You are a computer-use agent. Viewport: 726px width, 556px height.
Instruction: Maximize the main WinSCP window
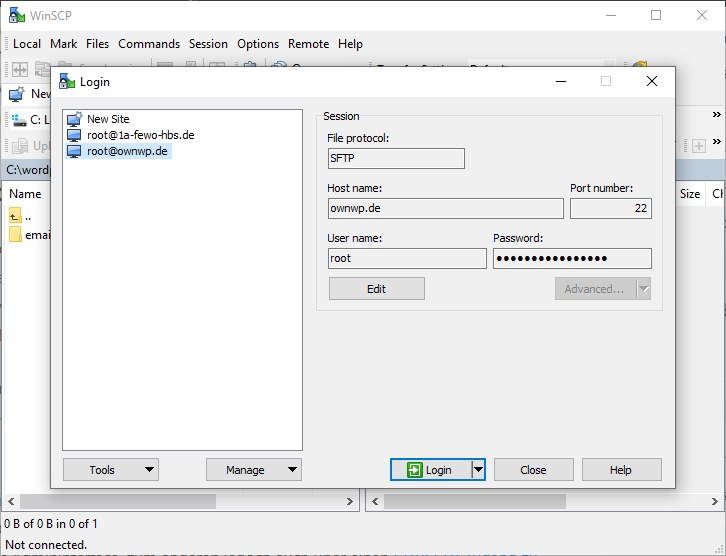[x=656, y=15]
